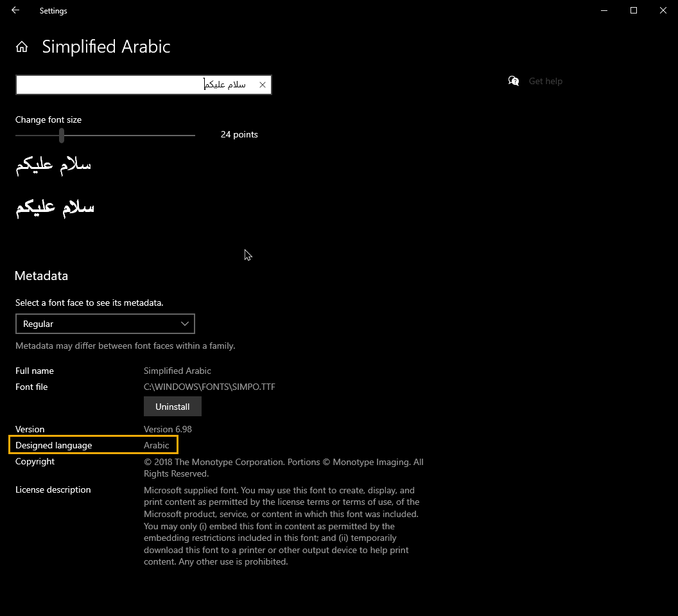Viewport: 678px width, 616px height.
Task: Click the first Arabic preview sample text
Action: click(x=53, y=164)
